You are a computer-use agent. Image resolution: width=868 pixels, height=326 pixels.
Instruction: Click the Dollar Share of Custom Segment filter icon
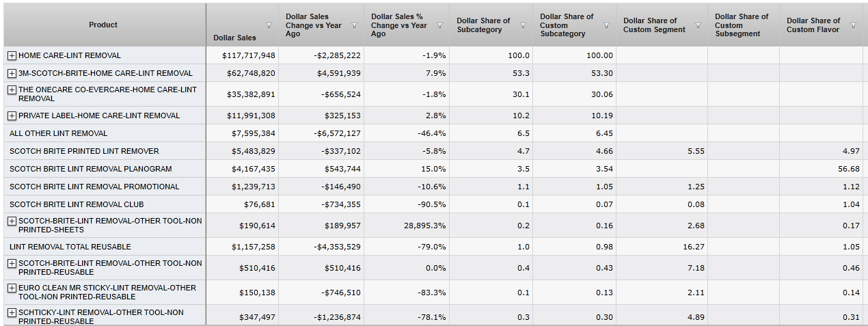coord(698,25)
